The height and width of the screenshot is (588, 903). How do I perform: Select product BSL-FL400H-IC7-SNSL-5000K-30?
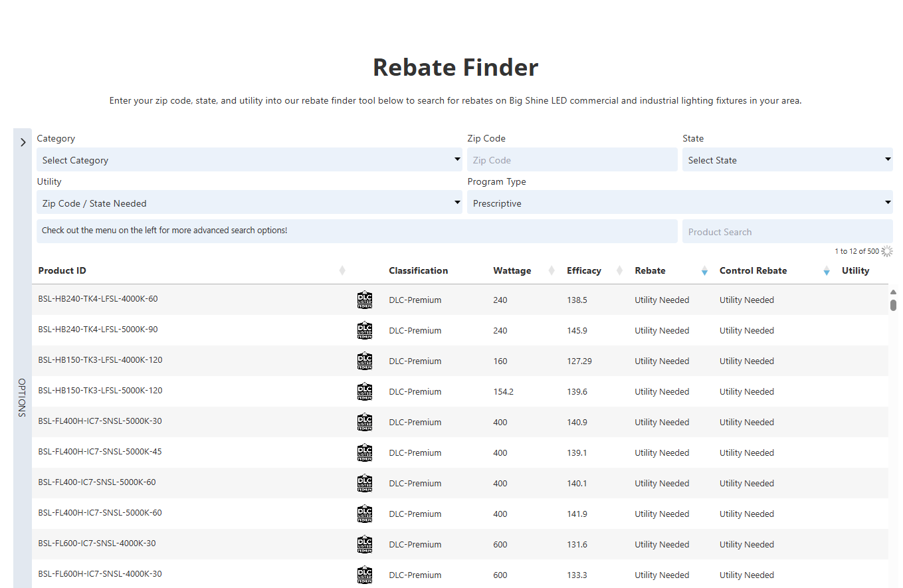(100, 421)
